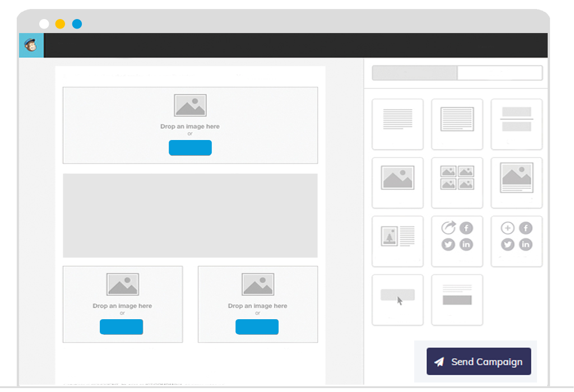Choose the Button content block
The image size is (574, 392).
coord(397,300)
